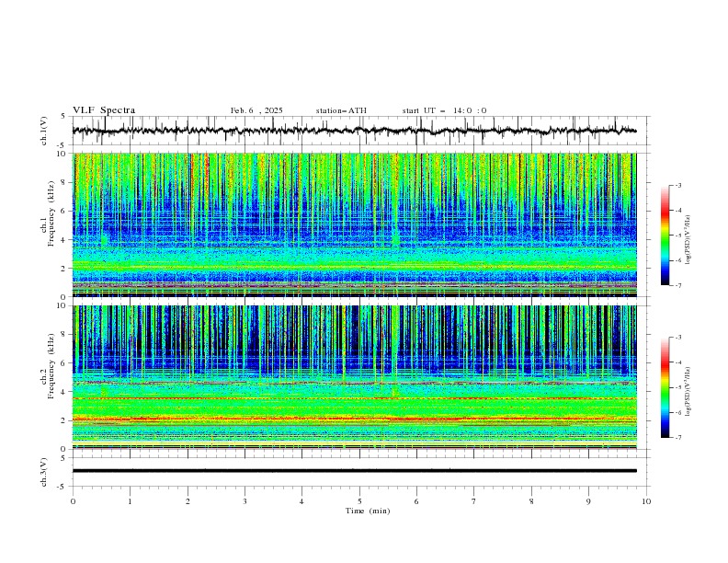
Task: Click the "-7" tick on lower colorbar
Action: pos(677,438)
